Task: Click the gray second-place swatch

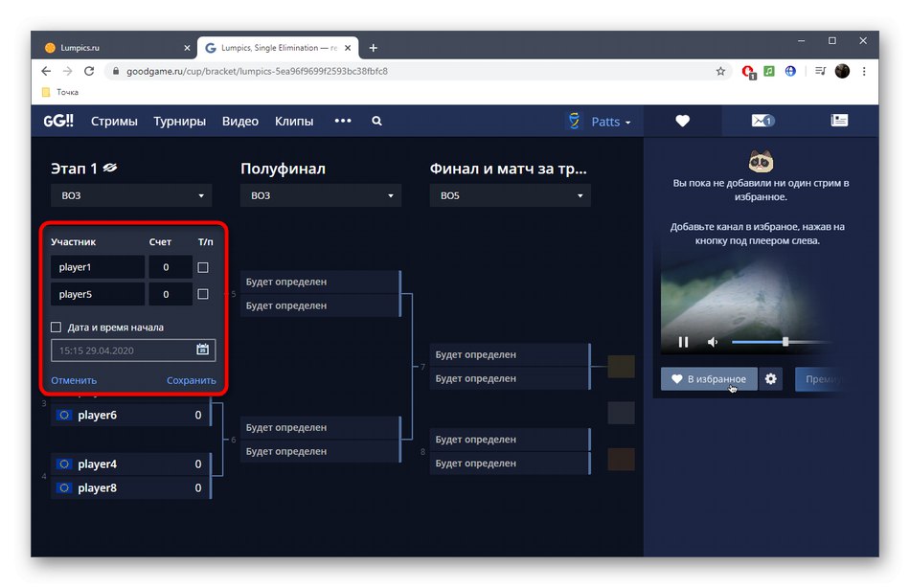Action: coord(621,413)
